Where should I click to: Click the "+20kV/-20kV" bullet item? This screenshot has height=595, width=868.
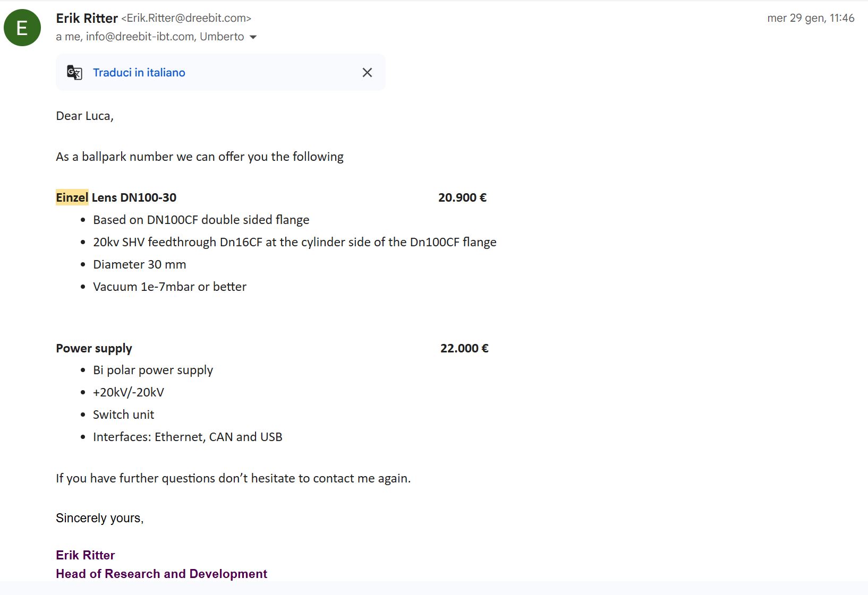[x=129, y=392]
